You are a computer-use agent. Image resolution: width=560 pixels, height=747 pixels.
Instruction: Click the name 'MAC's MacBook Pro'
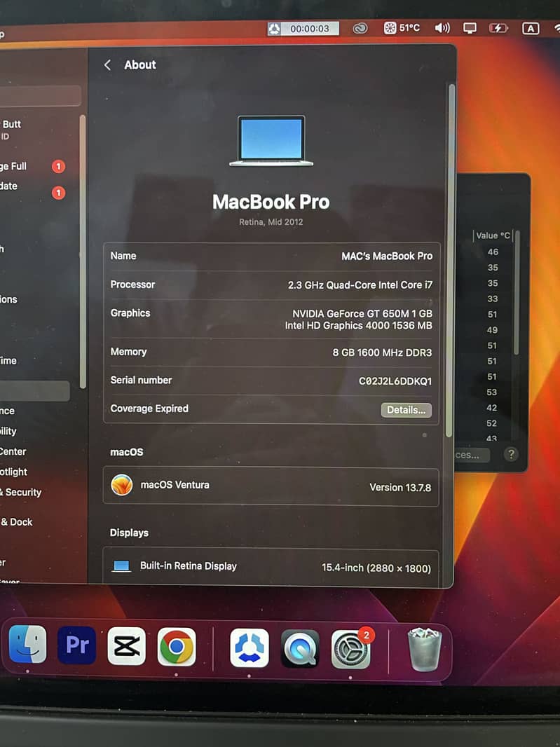tap(387, 256)
